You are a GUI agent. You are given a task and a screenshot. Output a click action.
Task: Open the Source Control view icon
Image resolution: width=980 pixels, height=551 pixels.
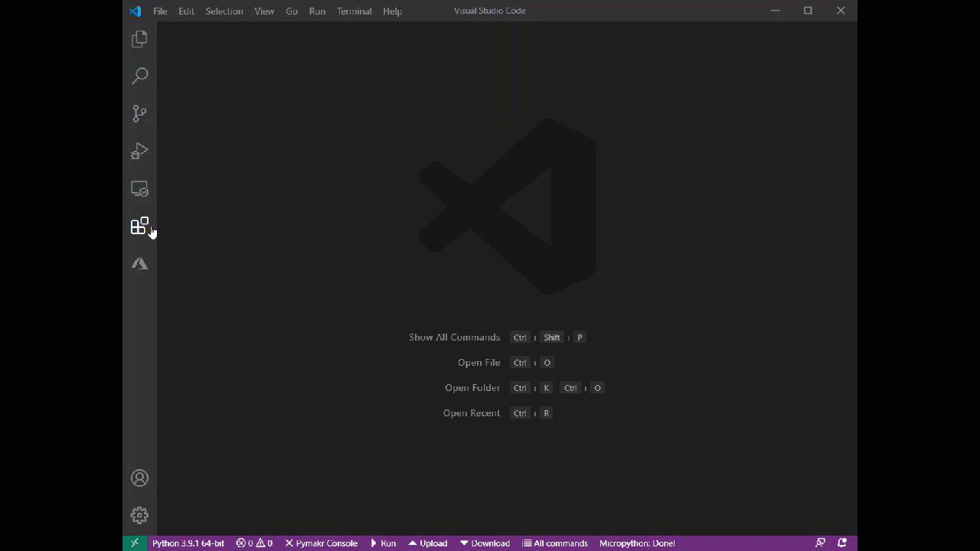139,113
